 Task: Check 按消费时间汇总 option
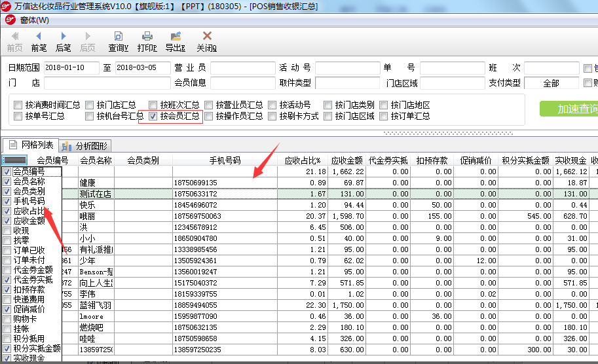[x=18, y=105]
